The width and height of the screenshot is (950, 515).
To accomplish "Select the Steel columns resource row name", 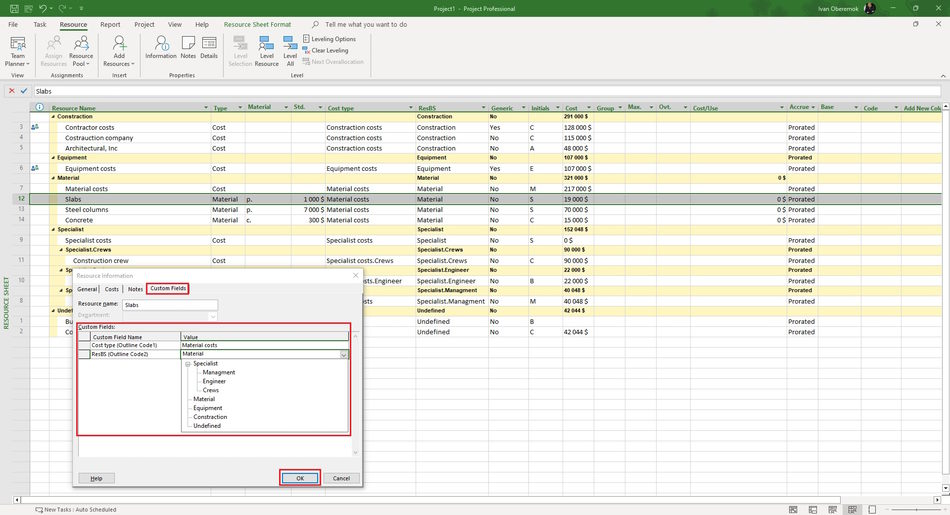I will [87, 210].
